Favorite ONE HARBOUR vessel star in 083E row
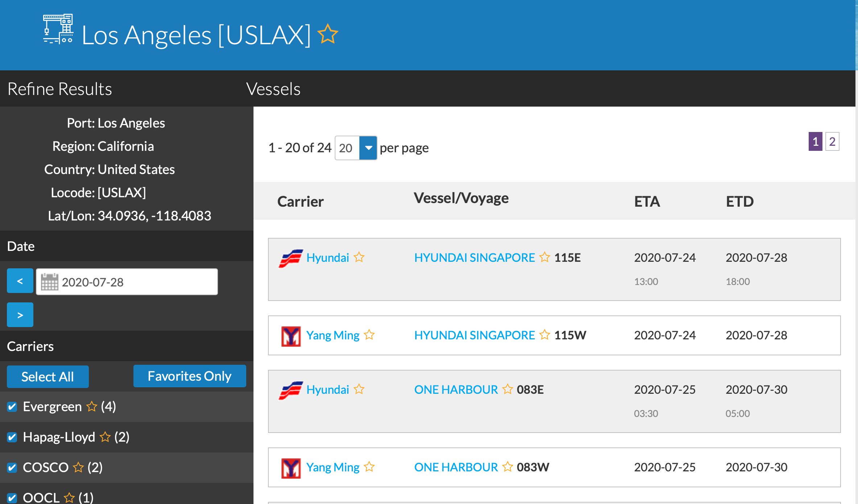858x504 pixels. pyautogui.click(x=507, y=389)
